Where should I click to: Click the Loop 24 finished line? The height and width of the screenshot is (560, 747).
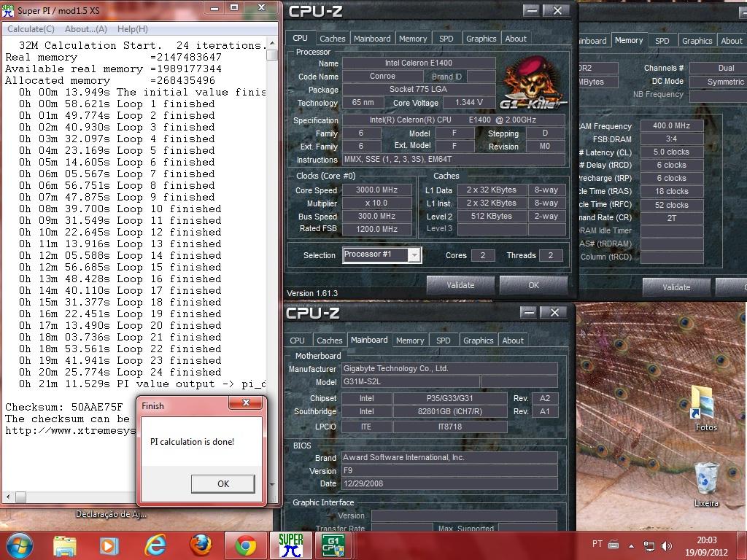120,373
